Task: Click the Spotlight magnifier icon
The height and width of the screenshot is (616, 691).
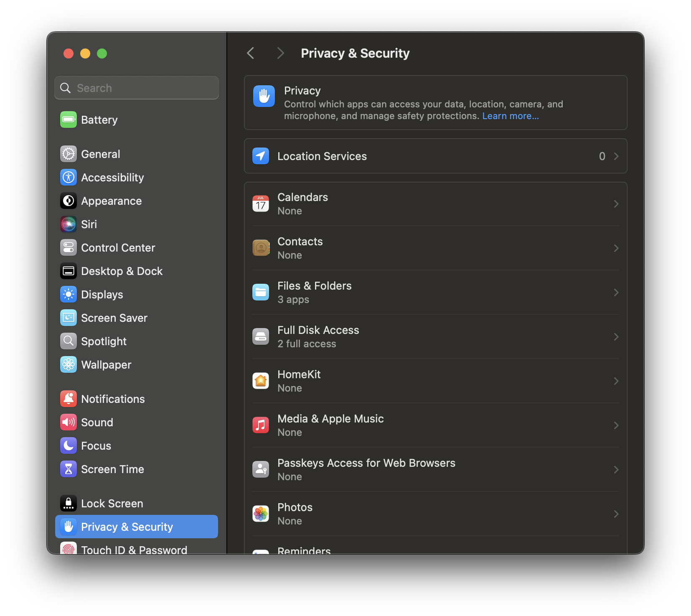Action: pyautogui.click(x=68, y=341)
